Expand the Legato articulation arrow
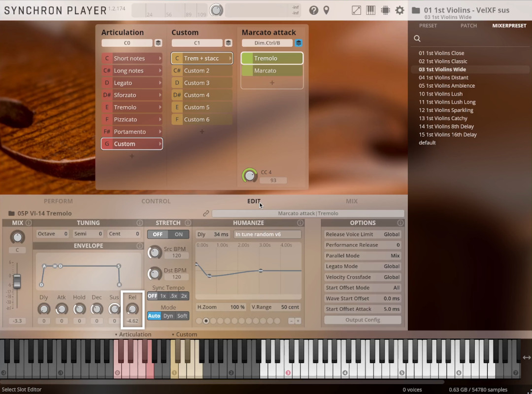Viewport: 532px width, 394px height. pos(160,83)
